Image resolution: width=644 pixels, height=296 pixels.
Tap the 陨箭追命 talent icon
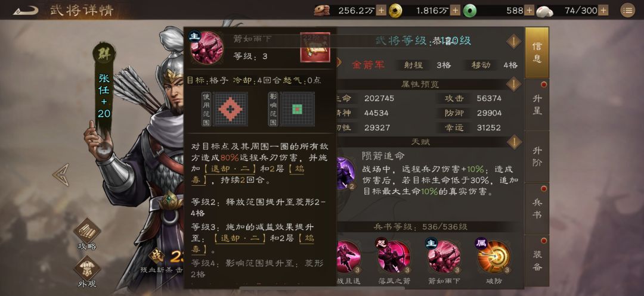(x=346, y=173)
